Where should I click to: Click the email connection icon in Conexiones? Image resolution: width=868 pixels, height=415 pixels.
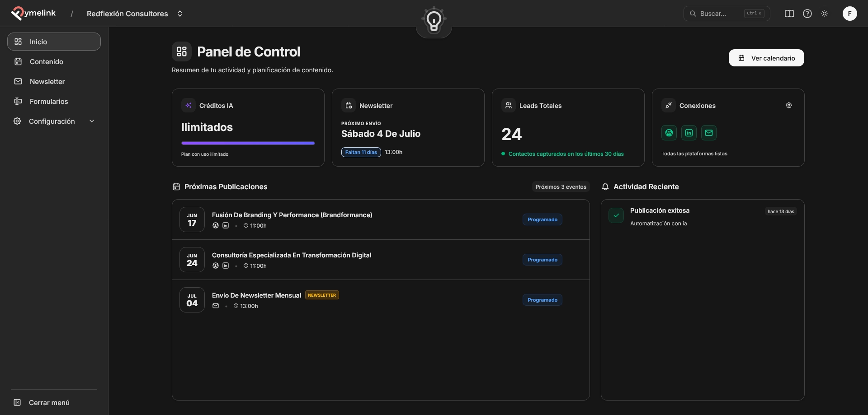[709, 133]
